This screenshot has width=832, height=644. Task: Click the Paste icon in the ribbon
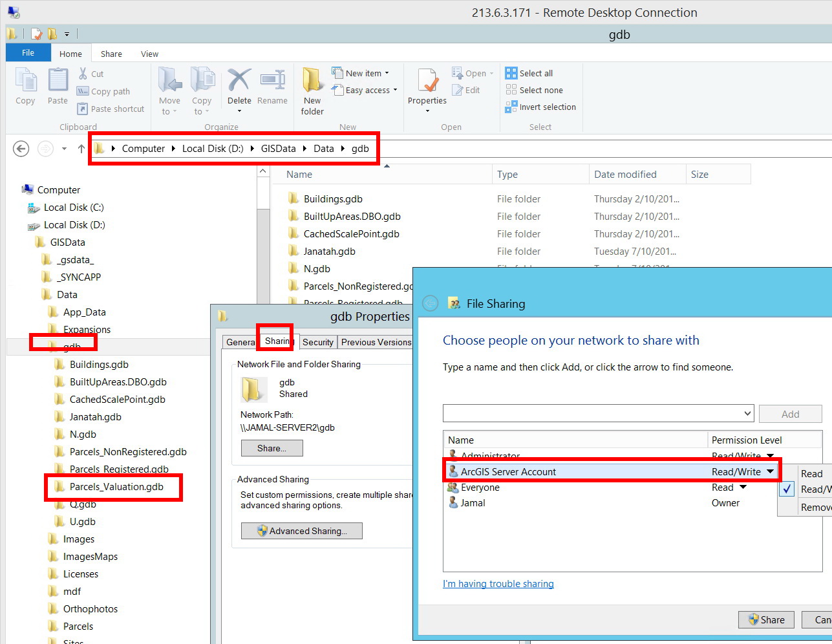(x=58, y=86)
